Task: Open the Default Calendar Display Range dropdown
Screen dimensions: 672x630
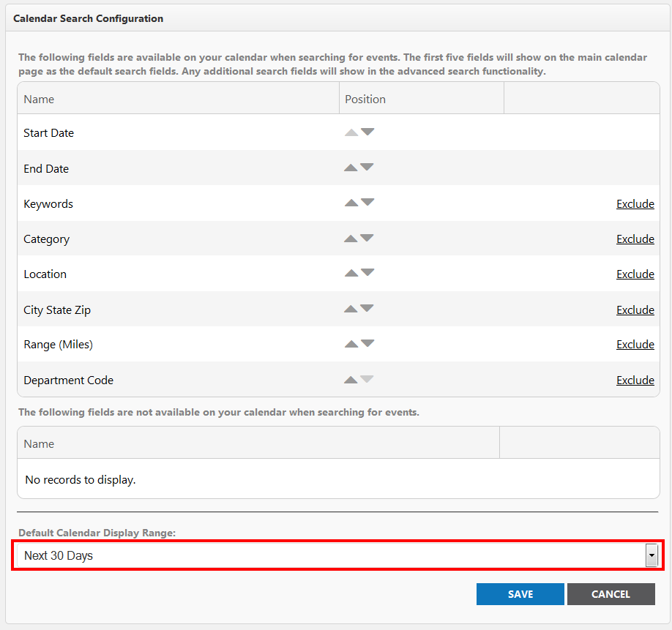Action: point(337,555)
